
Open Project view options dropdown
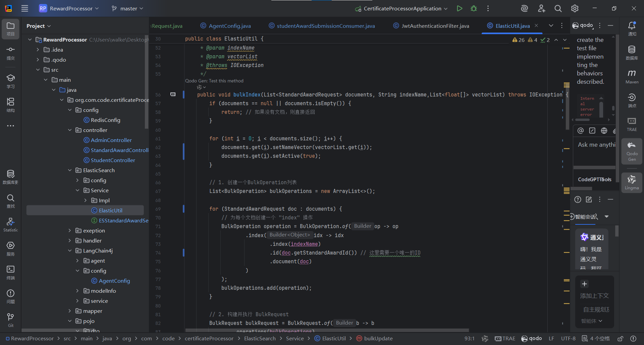pyautogui.click(x=39, y=26)
